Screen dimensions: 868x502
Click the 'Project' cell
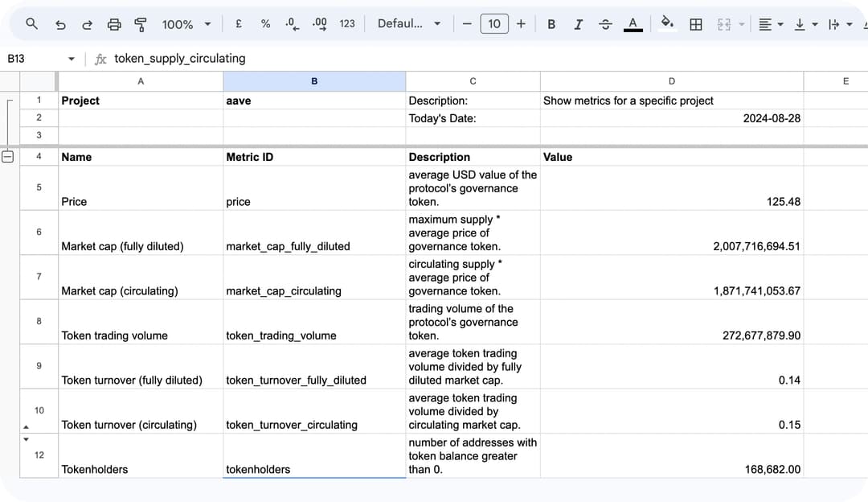pyautogui.click(x=141, y=101)
